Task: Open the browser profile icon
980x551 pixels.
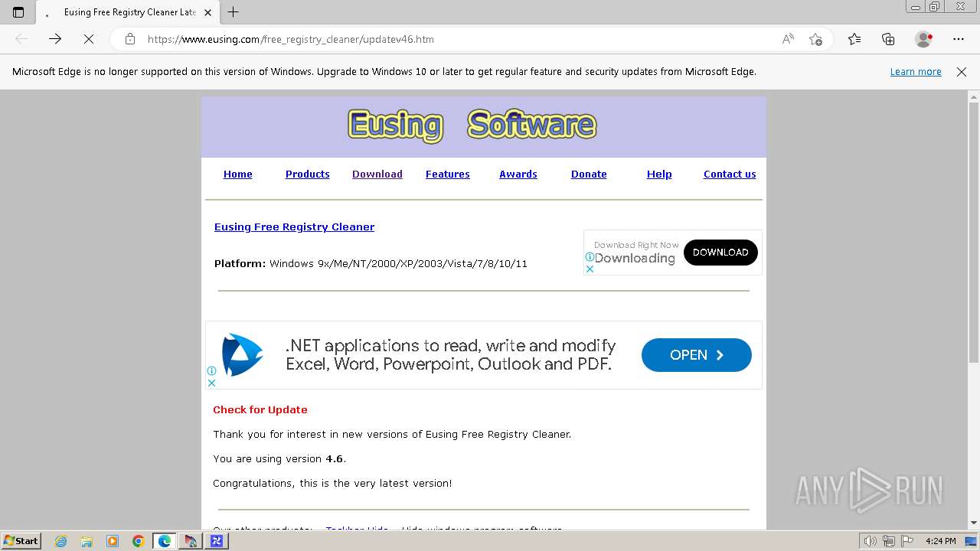Action: coord(923,39)
